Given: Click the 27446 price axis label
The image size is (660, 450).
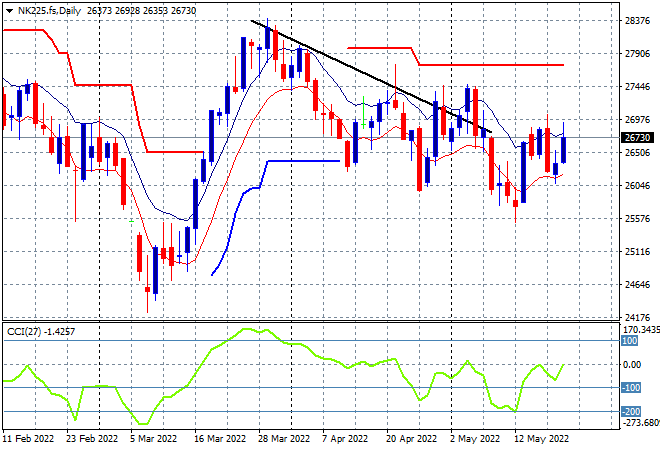Looking at the screenshot, I should [x=637, y=87].
